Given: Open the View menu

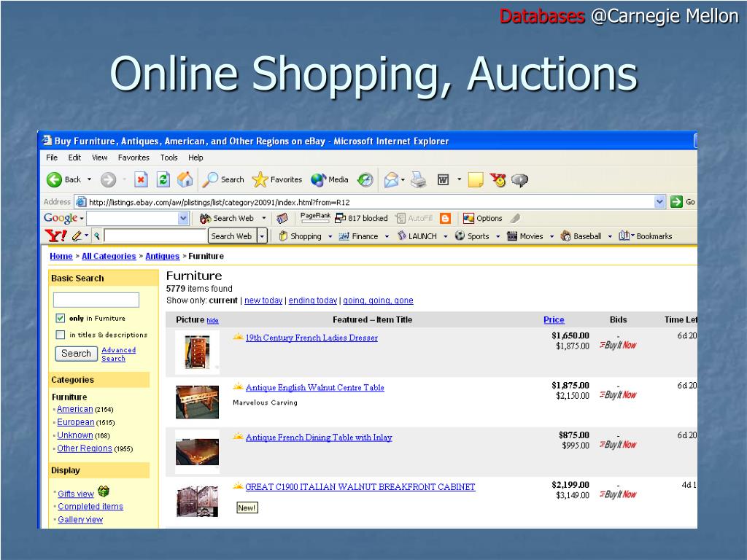Looking at the screenshot, I should point(99,157).
